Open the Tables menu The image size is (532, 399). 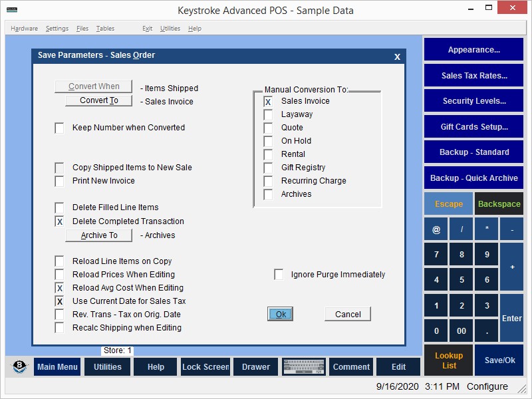(105, 29)
